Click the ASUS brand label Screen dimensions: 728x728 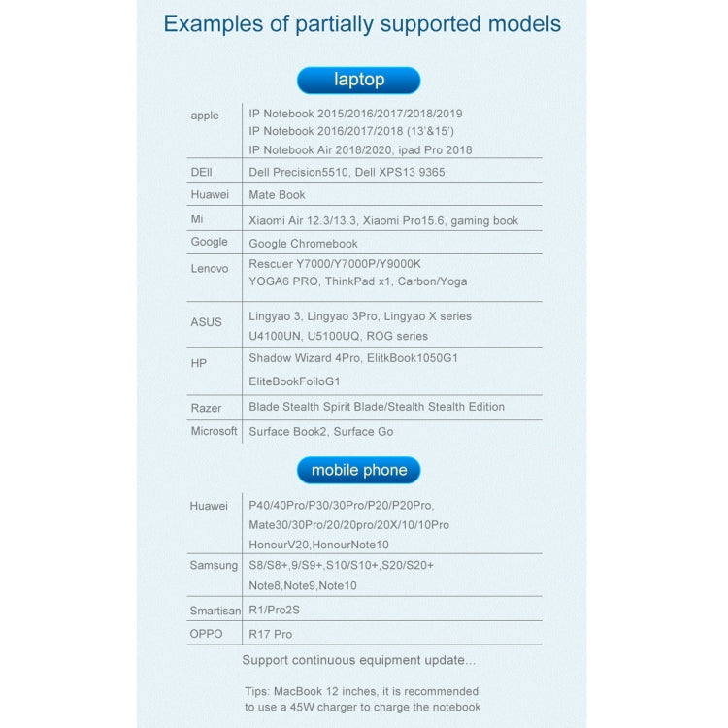pos(206,322)
